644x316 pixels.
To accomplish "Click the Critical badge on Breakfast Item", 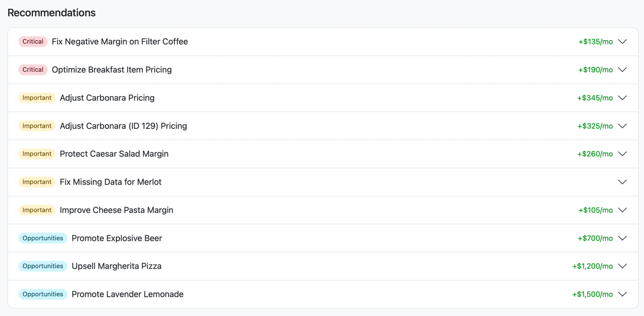I will point(33,70).
